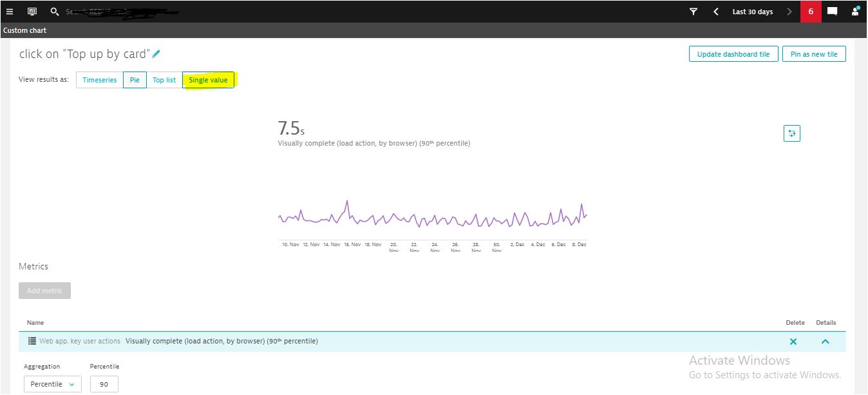Switch view to Pie

pos(135,80)
